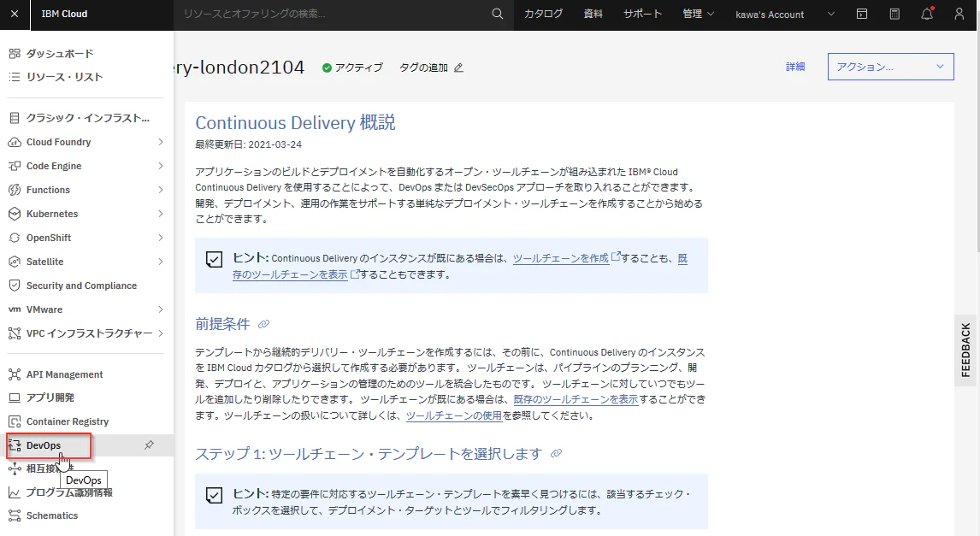This screenshot has height=536, width=980.
Task: Open the 管理 dropdown menu
Action: (698, 14)
